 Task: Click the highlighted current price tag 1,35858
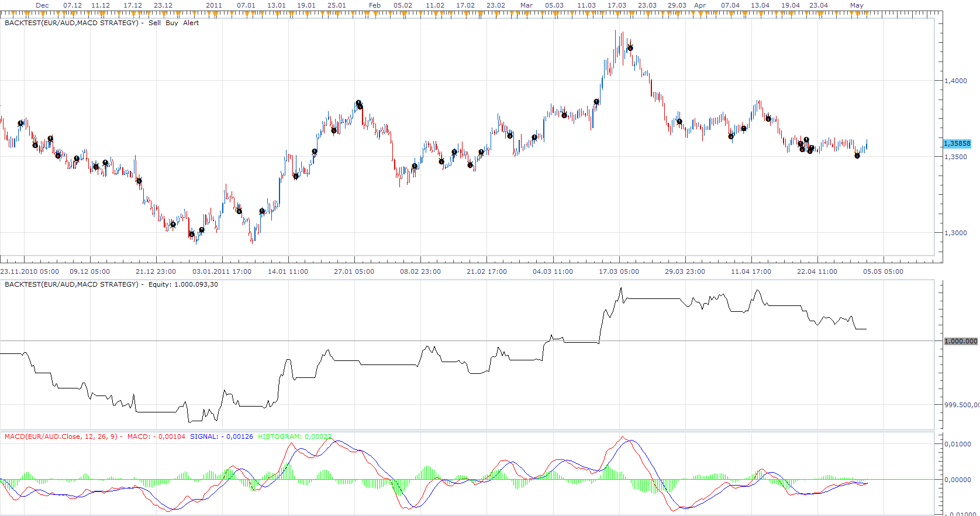point(957,143)
